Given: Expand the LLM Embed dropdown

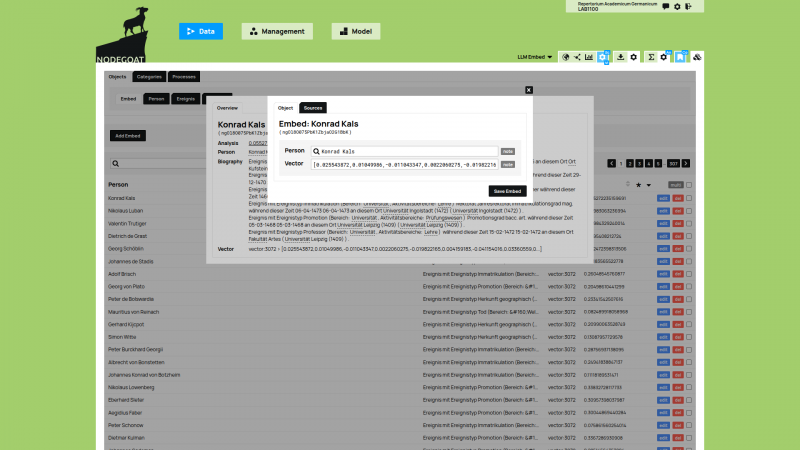Looking at the screenshot, I should (x=536, y=57).
